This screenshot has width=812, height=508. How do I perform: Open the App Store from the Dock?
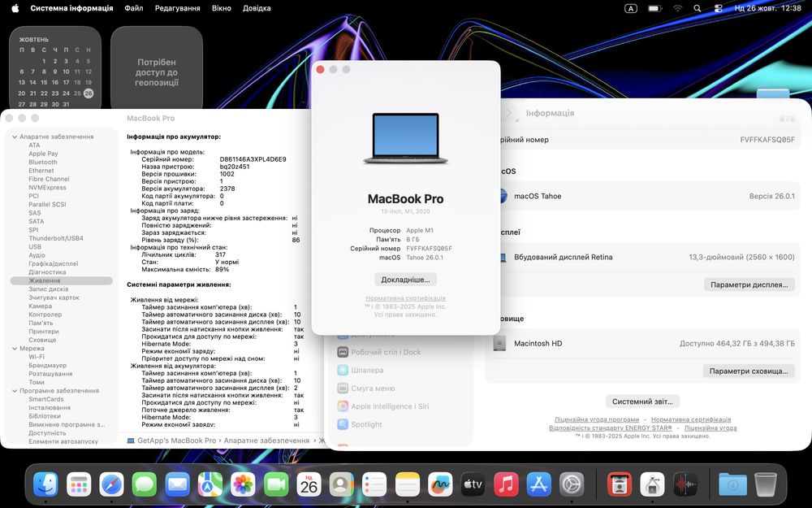coord(539,484)
